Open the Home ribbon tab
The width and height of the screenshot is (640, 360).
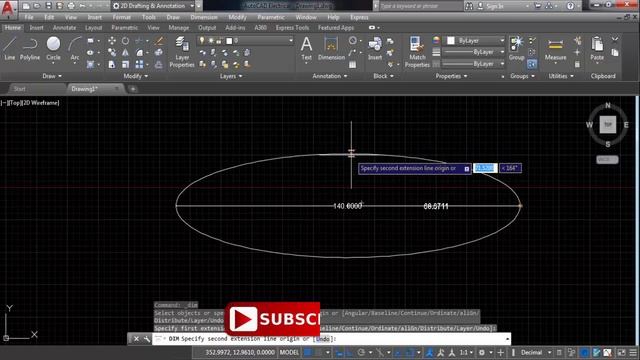pos(13,28)
